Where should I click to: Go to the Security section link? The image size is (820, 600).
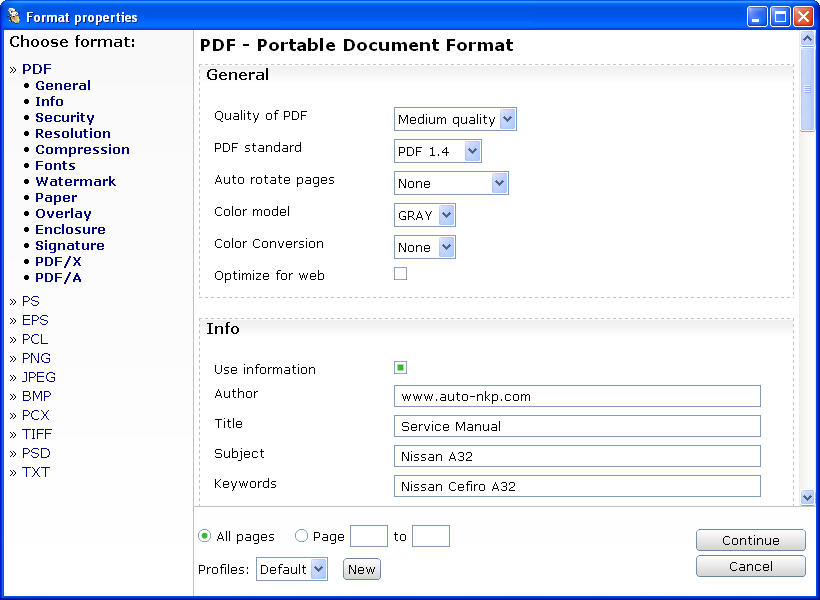pyautogui.click(x=64, y=117)
